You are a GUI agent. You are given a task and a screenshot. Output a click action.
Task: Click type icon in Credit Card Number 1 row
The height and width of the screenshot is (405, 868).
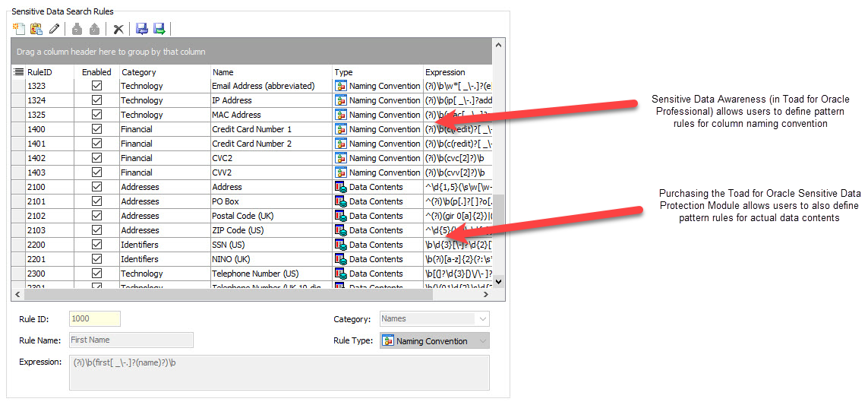click(341, 129)
